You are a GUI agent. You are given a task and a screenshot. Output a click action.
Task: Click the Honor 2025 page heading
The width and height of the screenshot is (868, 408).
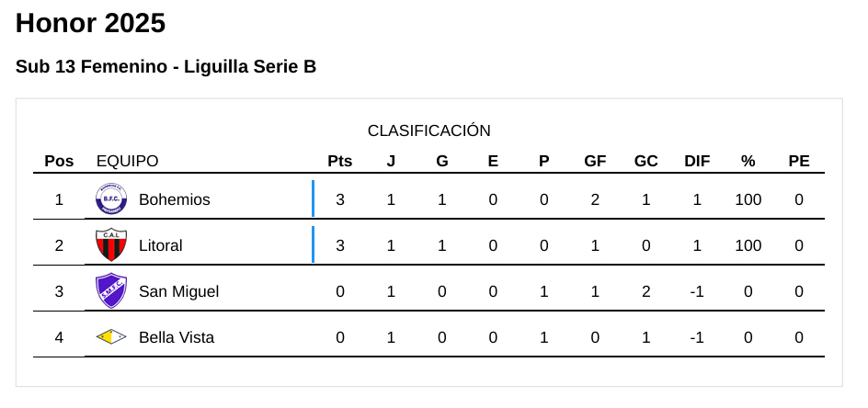pyautogui.click(x=90, y=24)
